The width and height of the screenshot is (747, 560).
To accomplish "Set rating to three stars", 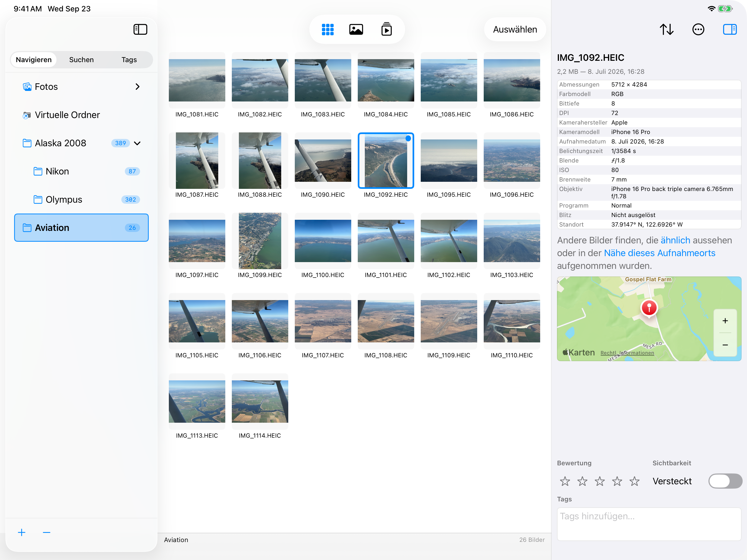I will (x=599, y=481).
